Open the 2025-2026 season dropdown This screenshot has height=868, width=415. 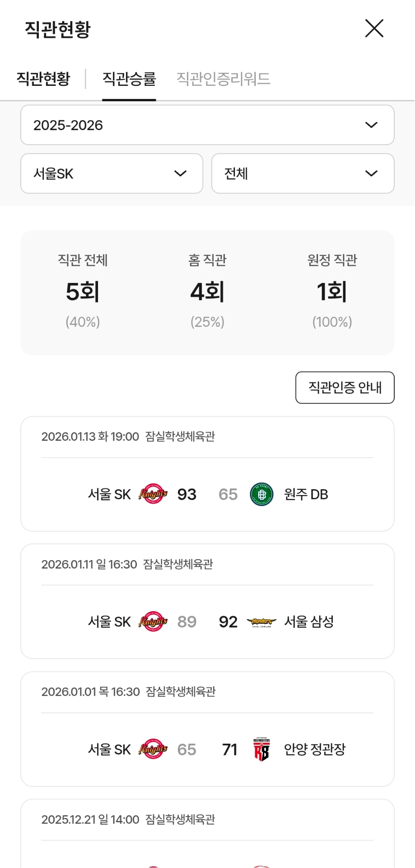pos(207,125)
